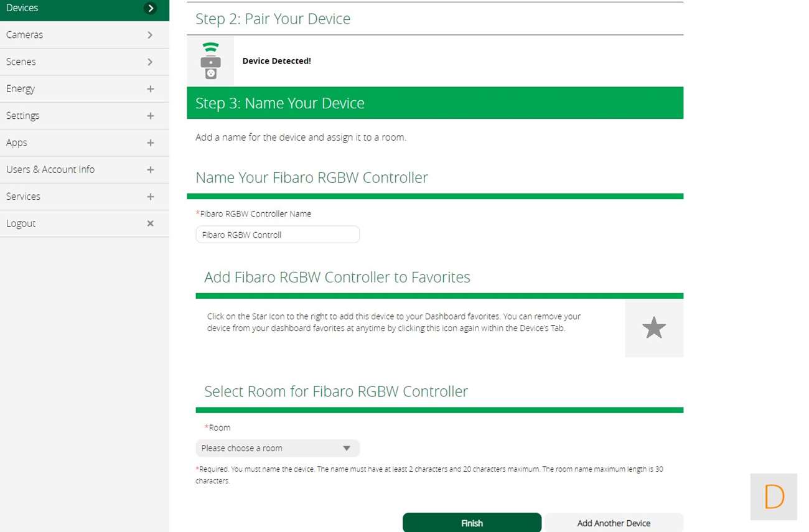This screenshot has width=809, height=532.
Task: Click the Fibaro RGBW Controller Name field
Action: [278, 235]
